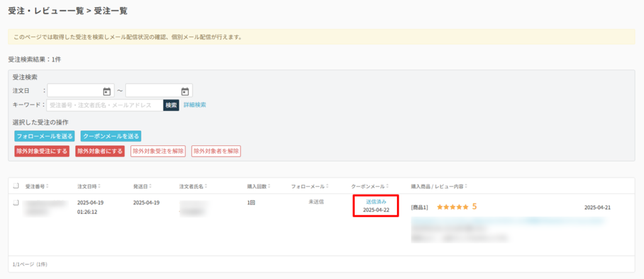Screen dimensions: 644x279
Task: Click 除外対象者を解除 button
Action: 216,151
